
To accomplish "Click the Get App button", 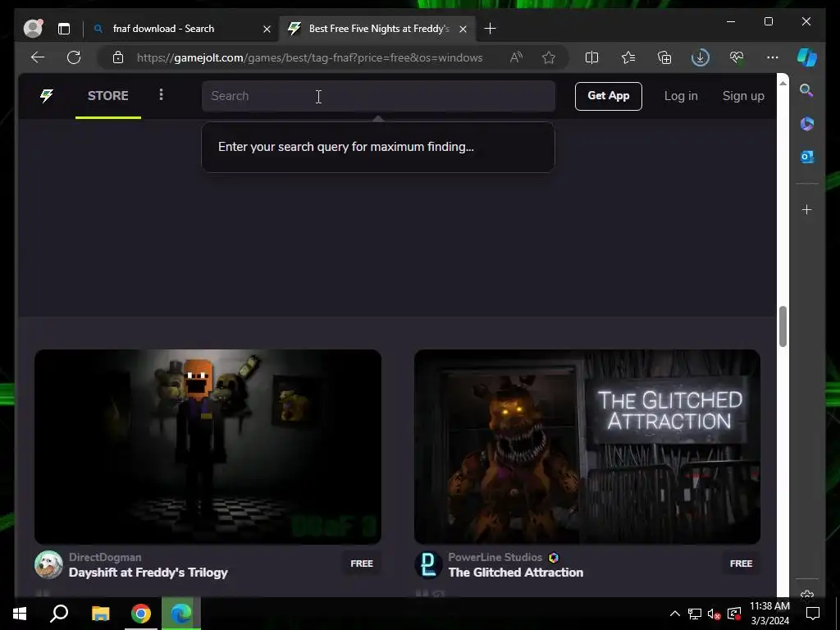I will [609, 97].
